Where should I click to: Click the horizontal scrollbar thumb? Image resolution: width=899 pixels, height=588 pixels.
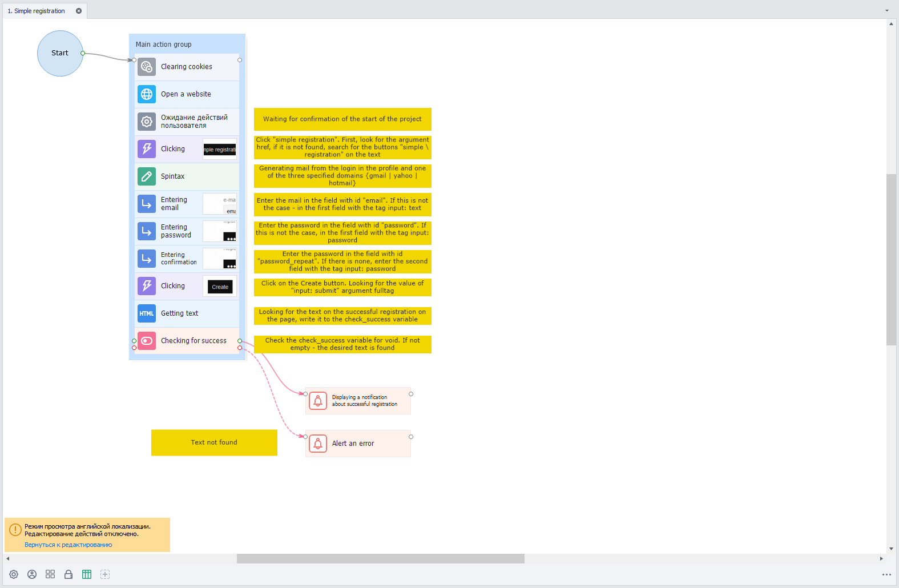coord(380,558)
